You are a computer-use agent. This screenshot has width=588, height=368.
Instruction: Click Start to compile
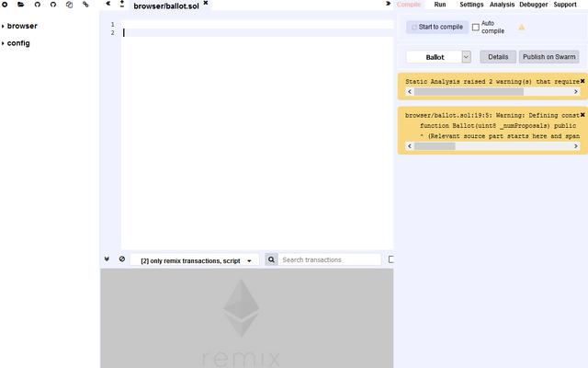pos(437,27)
